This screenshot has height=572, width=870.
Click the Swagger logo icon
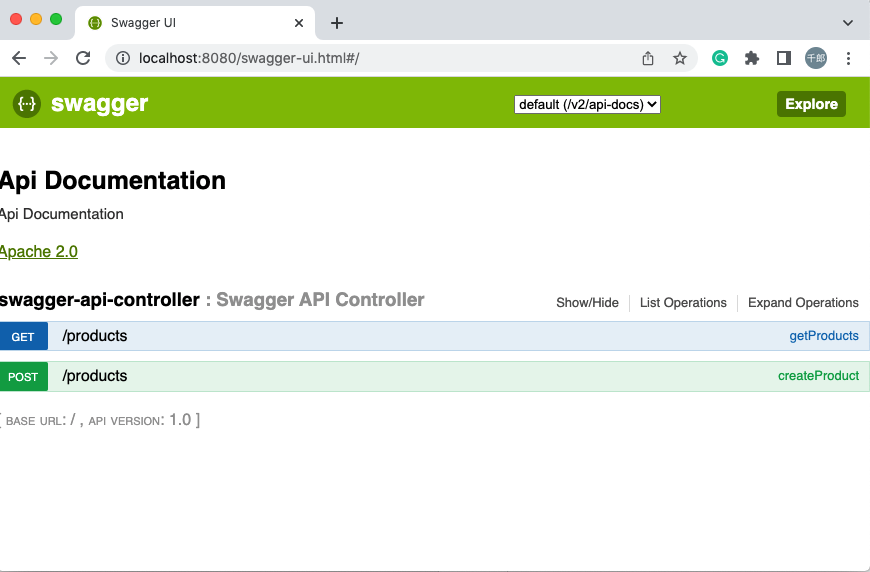click(x=27, y=104)
